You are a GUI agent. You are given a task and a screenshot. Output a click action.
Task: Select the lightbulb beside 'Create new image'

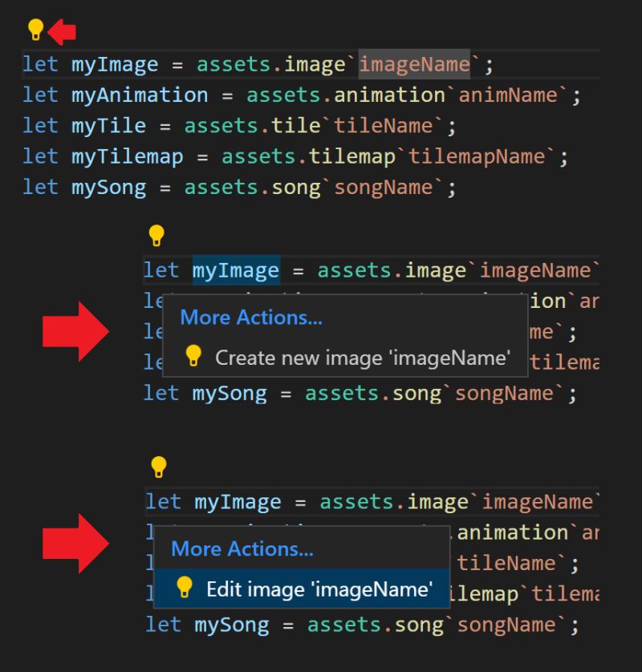point(193,358)
